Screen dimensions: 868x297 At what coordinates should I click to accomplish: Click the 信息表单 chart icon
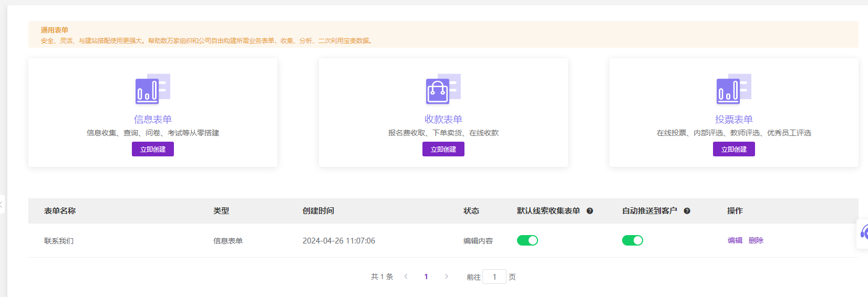152,89
